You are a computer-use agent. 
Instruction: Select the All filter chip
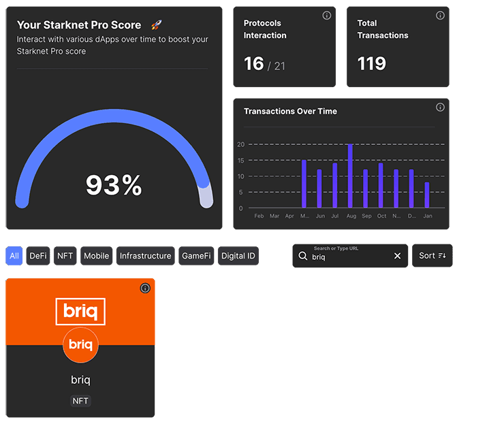point(14,256)
